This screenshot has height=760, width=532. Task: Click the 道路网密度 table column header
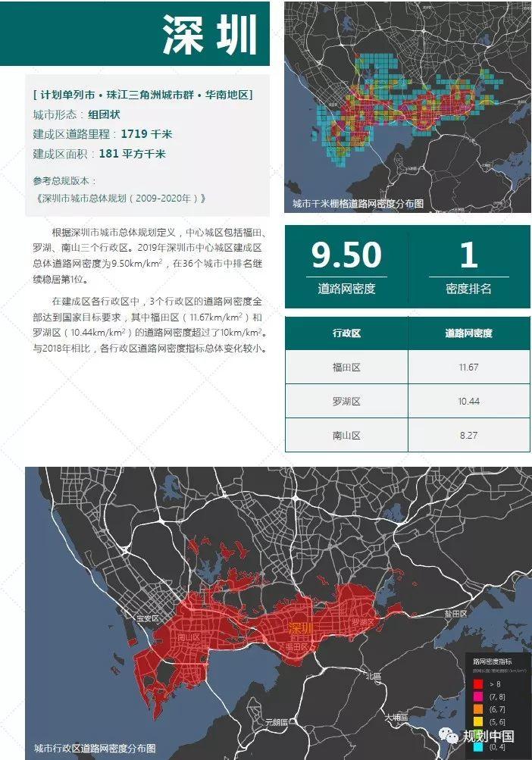pyautogui.click(x=468, y=333)
